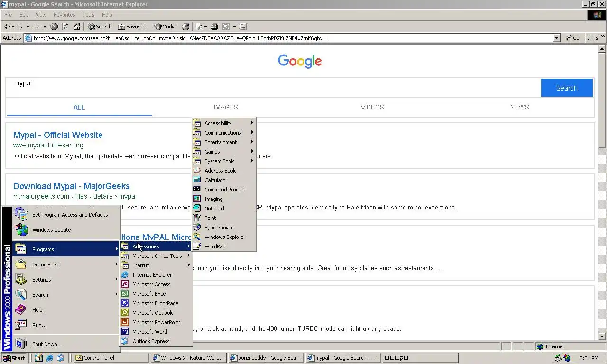This screenshot has width=607, height=364.
Task: Switch to the NEWS tab
Action: click(519, 107)
